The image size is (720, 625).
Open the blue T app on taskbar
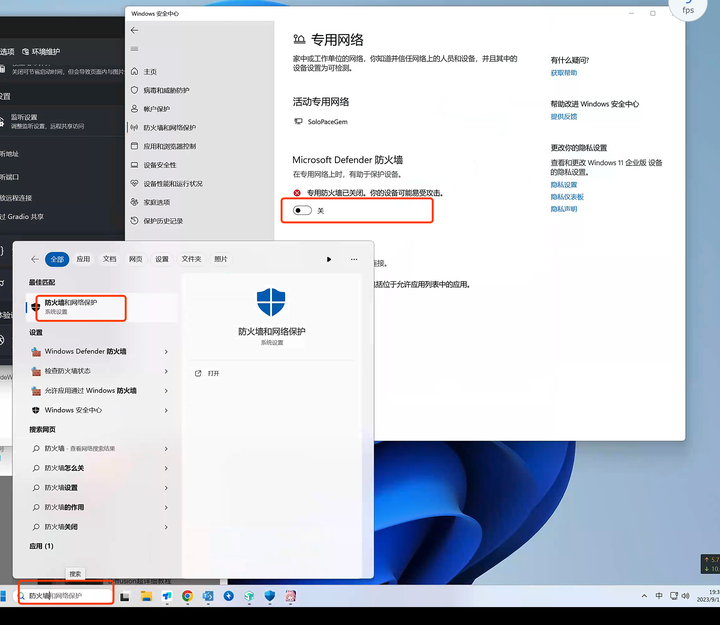click(x=167, y=596)
